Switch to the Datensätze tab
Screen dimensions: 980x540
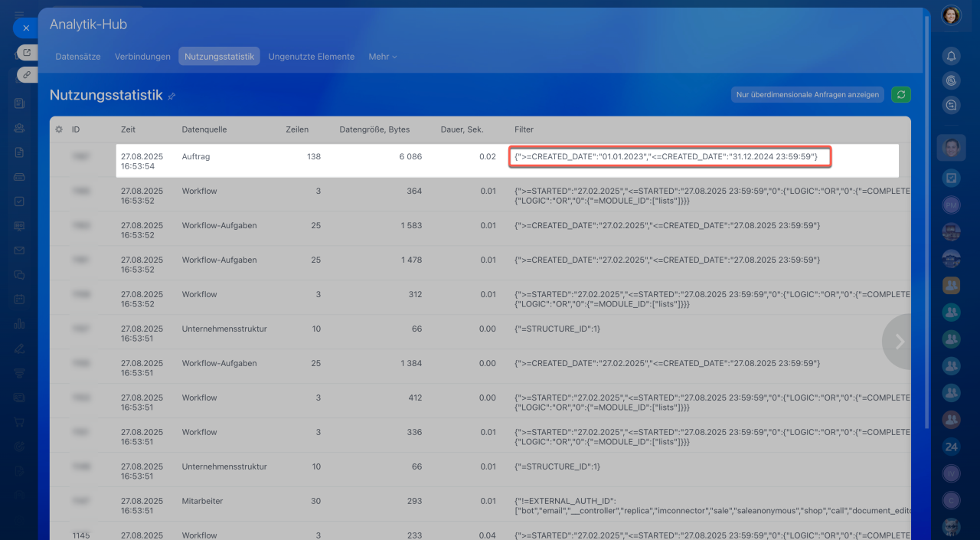pyautogui.click(x=78, y=57)
